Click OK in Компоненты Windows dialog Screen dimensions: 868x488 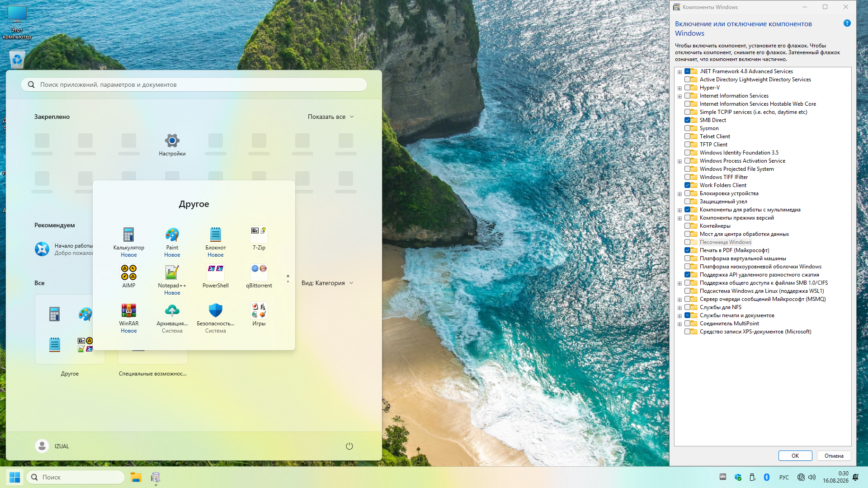tap(795, 455)
